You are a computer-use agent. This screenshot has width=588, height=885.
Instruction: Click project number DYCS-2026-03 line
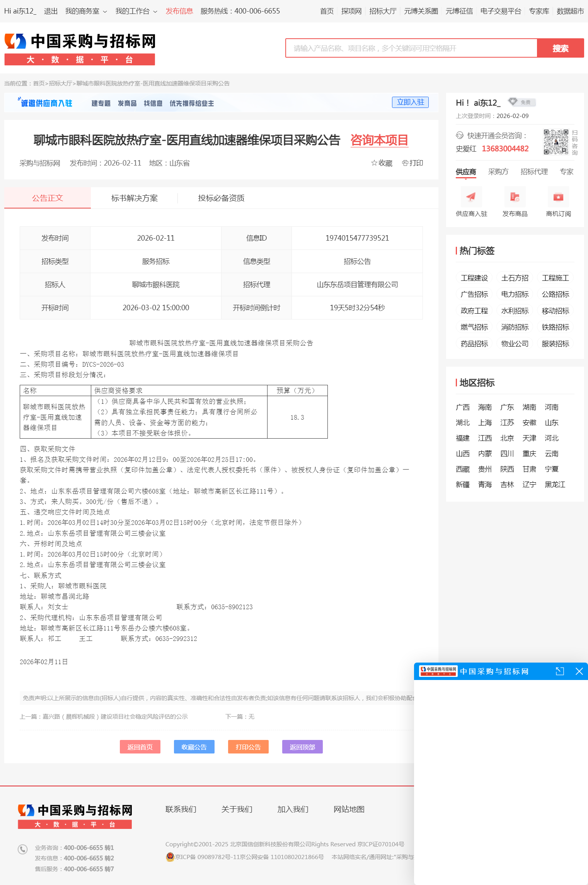(72, 364)
